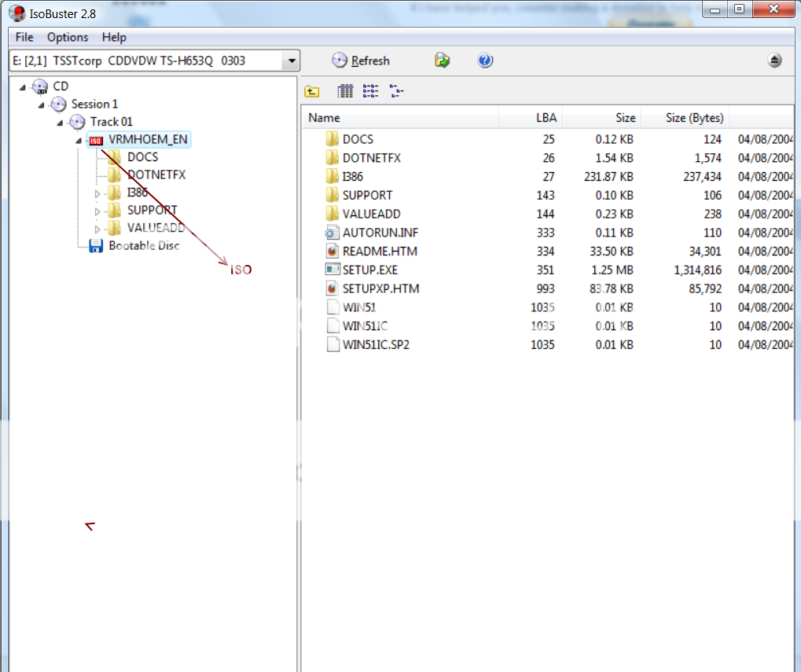Click the Refresh button
The image size is (801, 672).
(362, 61)
